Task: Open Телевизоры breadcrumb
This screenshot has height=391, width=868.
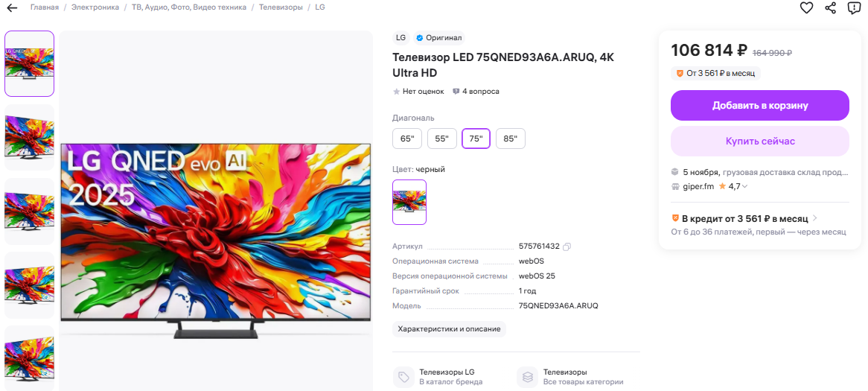Action: pyautogui.click(x=281, y=7)
